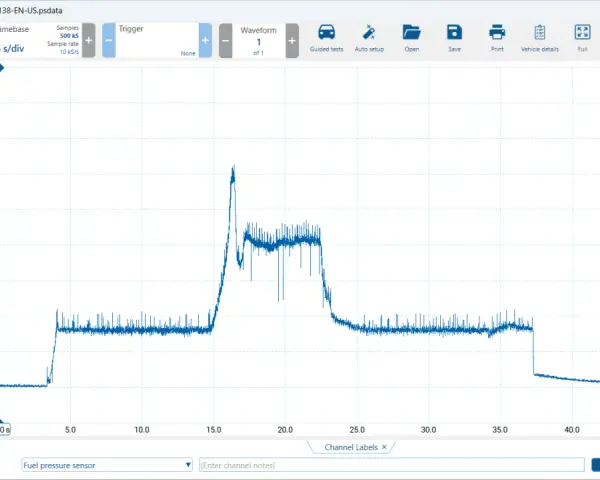Click the channel notes input field
Viewport: 600px width, 480px height.
[392, 465]
